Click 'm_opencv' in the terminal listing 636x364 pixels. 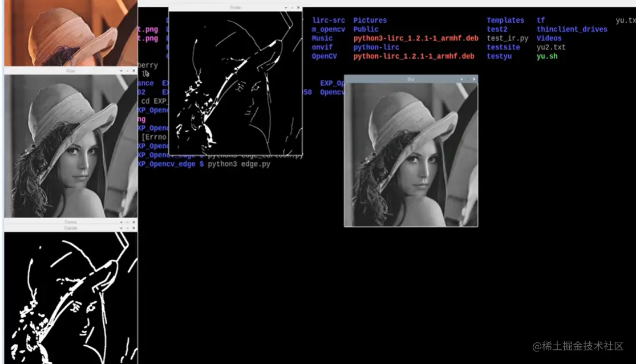click(x=329, y=29)
